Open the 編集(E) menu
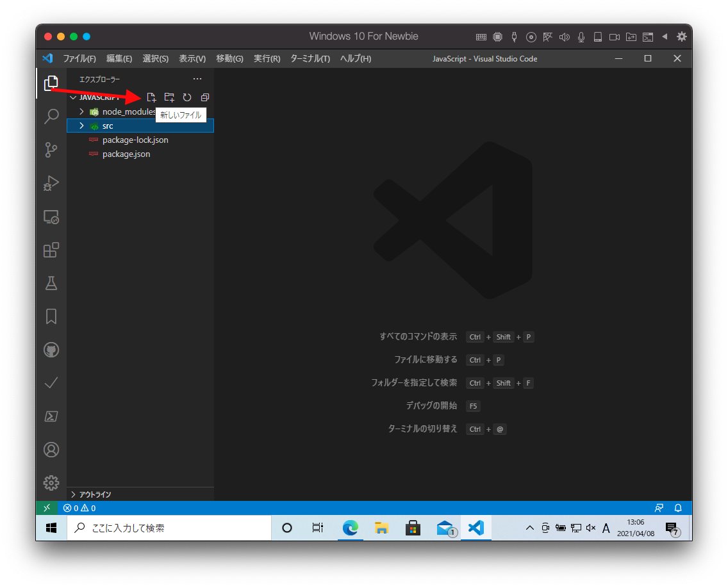This screenshot has width=728, height=588. [x=119, y=58]
